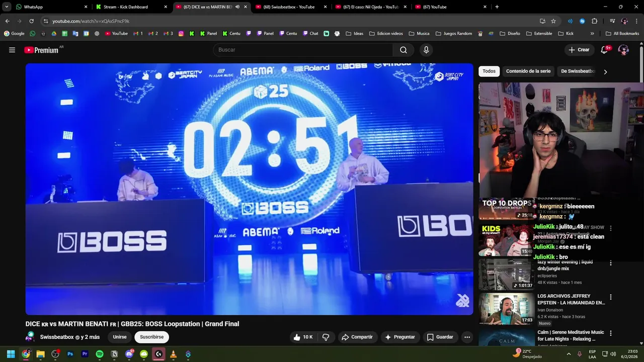
Task: View site information beside the URL
Action: coord(46,21)
